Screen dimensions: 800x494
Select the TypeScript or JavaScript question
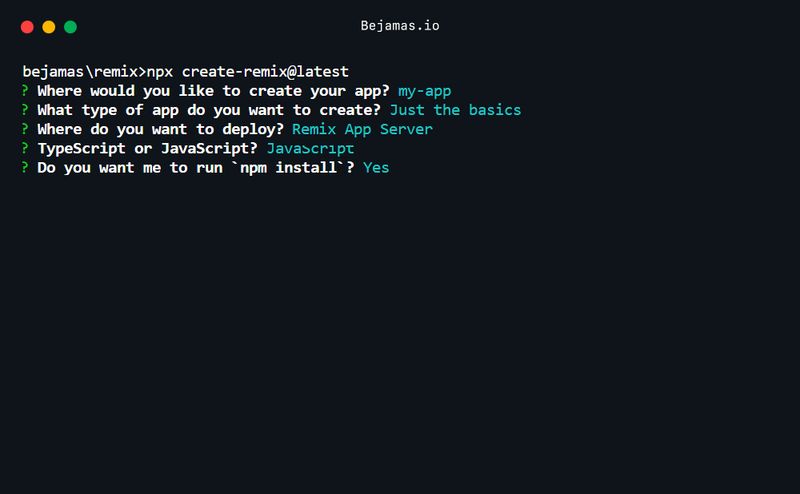pyautogui.click(x=147, y=149)
